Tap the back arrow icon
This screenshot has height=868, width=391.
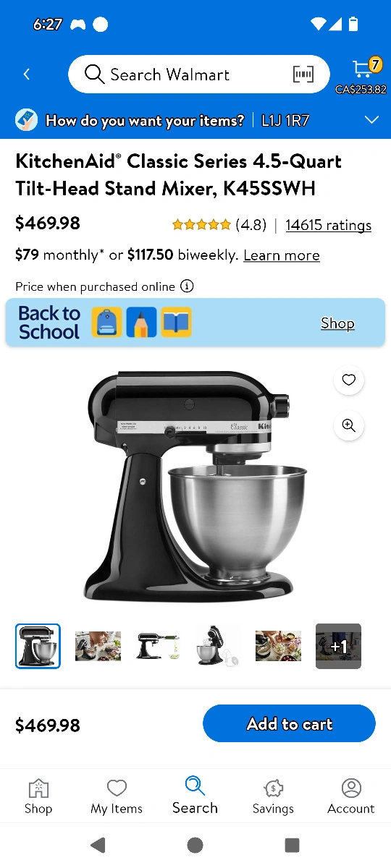(x=27, y=75)
